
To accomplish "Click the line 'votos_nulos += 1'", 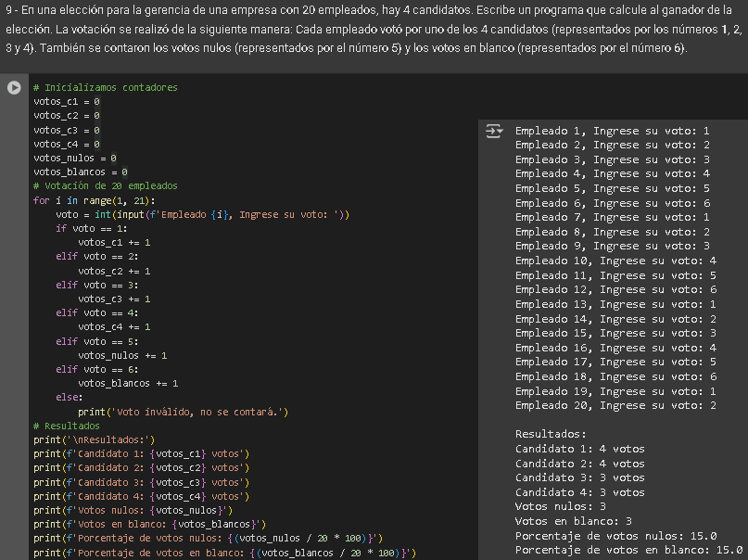I will (x=122, y=355).
